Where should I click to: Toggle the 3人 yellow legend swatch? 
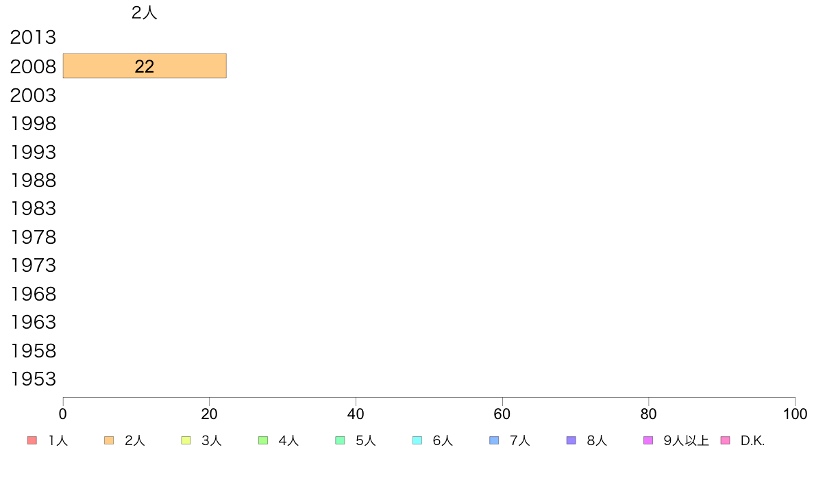[x=186, y=440]
